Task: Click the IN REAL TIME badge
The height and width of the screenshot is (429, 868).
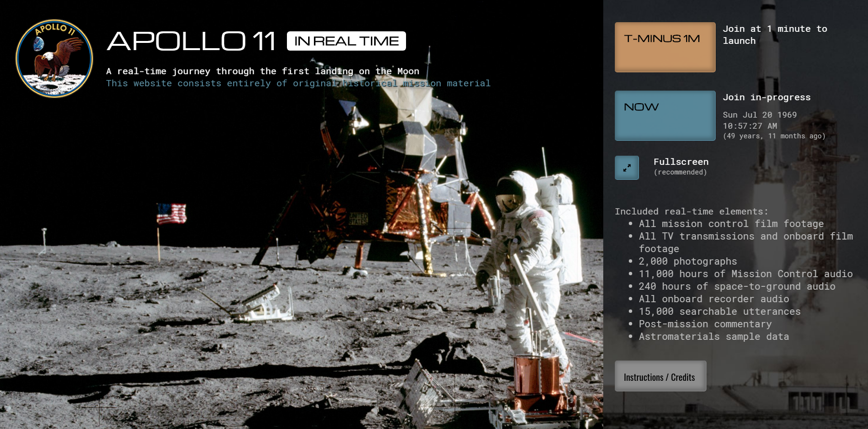Action: 346,41
